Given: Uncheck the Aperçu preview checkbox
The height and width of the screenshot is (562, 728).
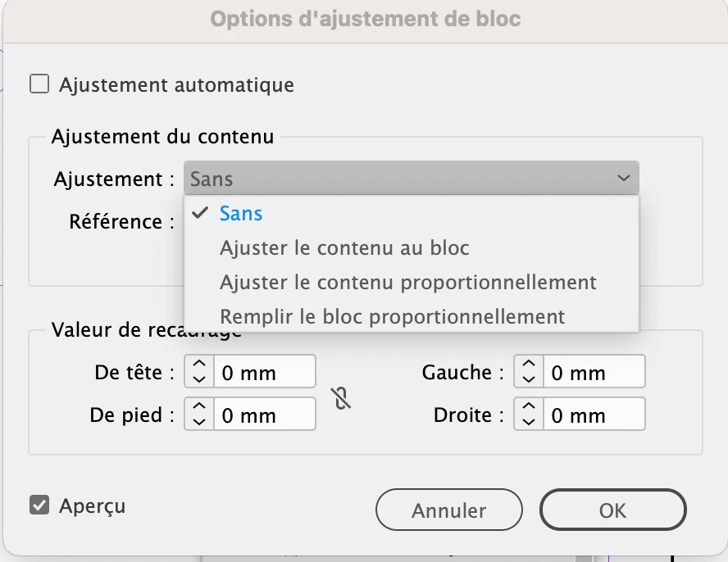Looking at the screenshot, I should (39, 505).
